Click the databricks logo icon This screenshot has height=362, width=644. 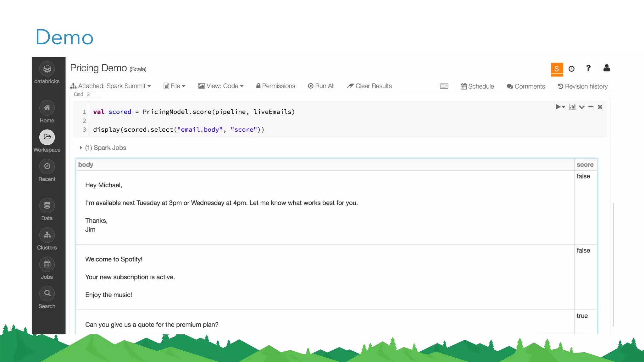pyautogui.click(x=47, y=69)
